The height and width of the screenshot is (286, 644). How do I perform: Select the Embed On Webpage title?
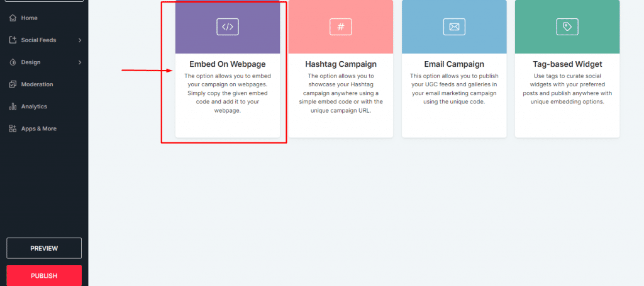point(228,64)
